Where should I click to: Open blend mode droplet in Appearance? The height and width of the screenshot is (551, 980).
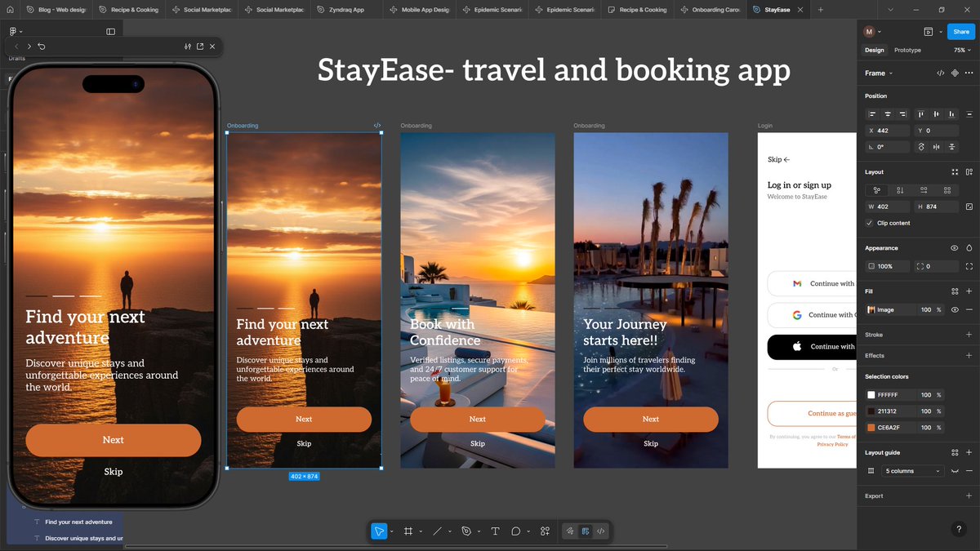[969, 248]
